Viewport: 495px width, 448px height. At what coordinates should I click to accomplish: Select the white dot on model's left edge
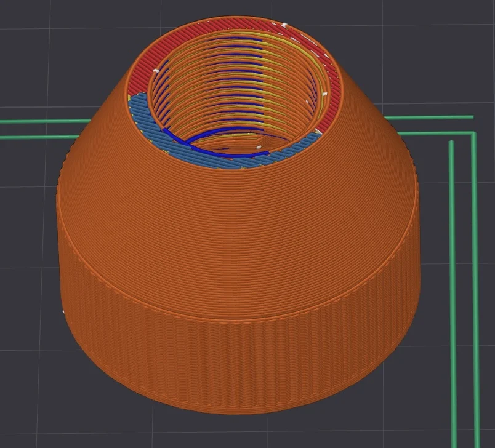63,311
